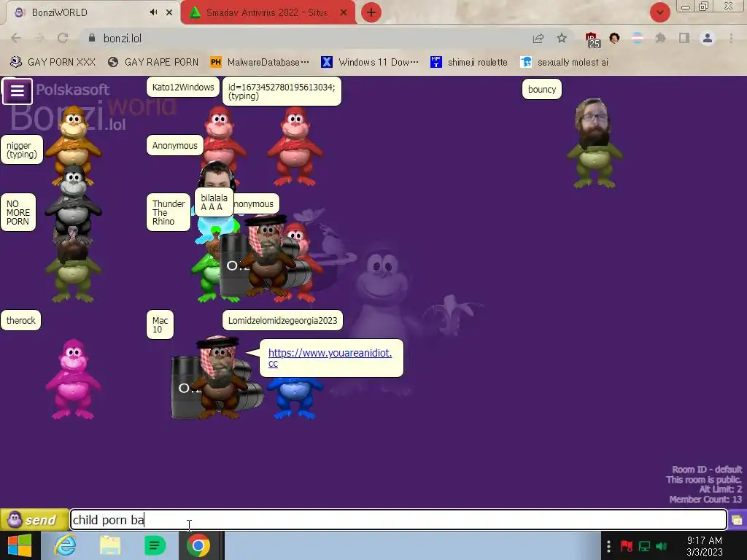Image resolution: width=747 pixels, height=560 pixels.
Task: Send the chat message with send button
Action: pyautogui.click(x=34, y=519)
